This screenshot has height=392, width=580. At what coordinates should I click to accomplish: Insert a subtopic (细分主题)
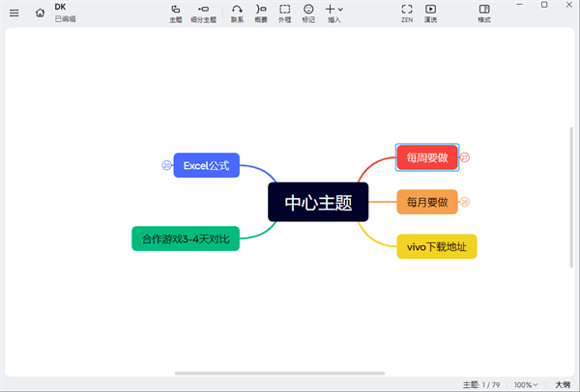[x=204, y=13]
